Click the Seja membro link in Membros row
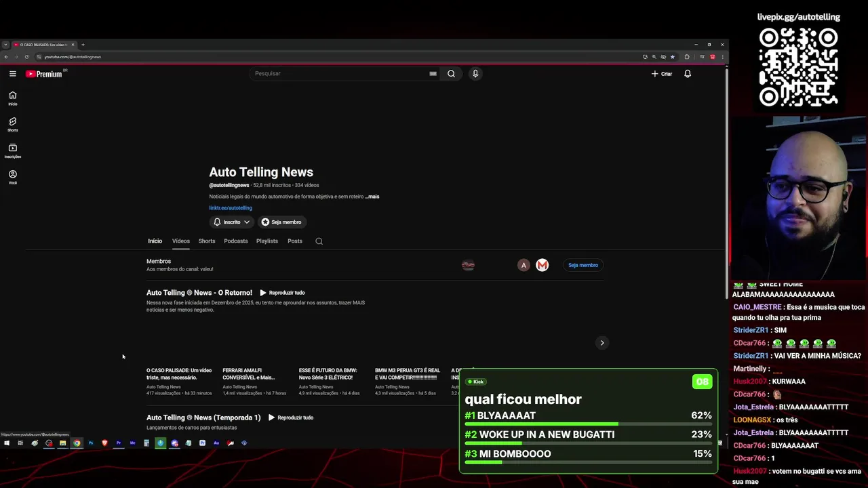The height and width of the screenshot is (488, 868). (x=583, y=265)
